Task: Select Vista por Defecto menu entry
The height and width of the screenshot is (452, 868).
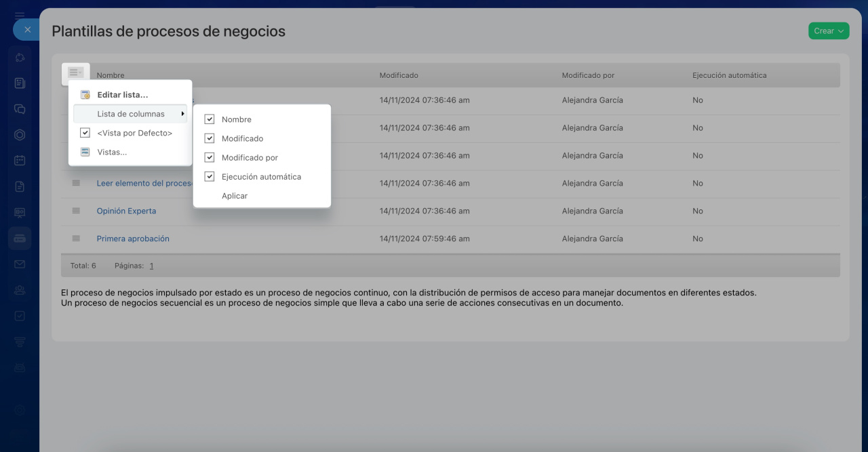Action: click(134, 133)
